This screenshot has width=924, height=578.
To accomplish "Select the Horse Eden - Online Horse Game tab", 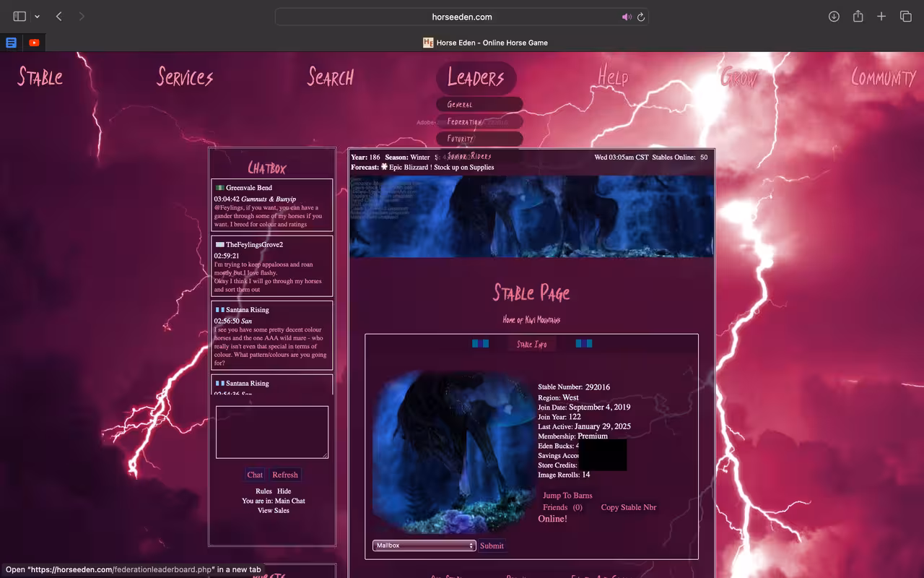I will click(485, 43).
